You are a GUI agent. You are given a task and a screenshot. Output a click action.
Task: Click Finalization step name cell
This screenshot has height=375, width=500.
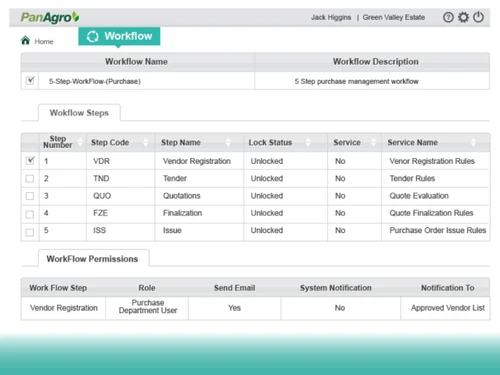tap(182, 213)
